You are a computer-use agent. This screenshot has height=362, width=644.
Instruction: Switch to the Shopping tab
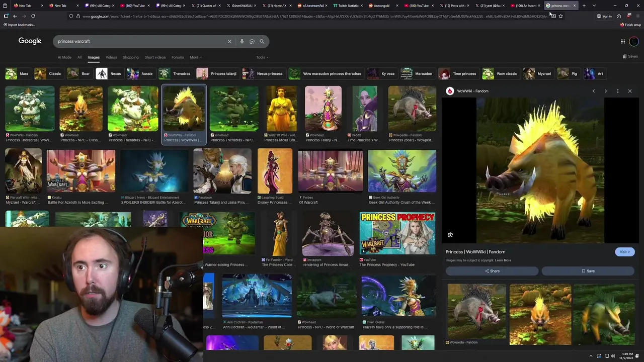tap(130, 57)
